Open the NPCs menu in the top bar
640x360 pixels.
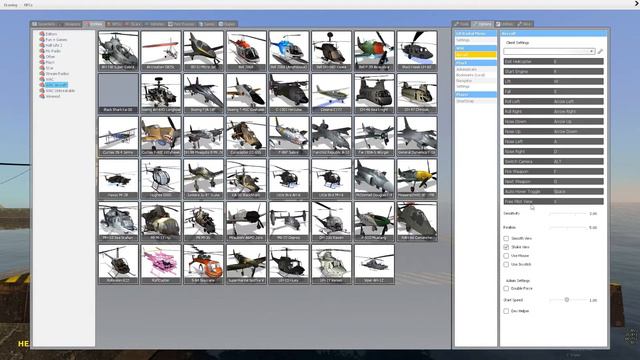(x=28, y=5)
